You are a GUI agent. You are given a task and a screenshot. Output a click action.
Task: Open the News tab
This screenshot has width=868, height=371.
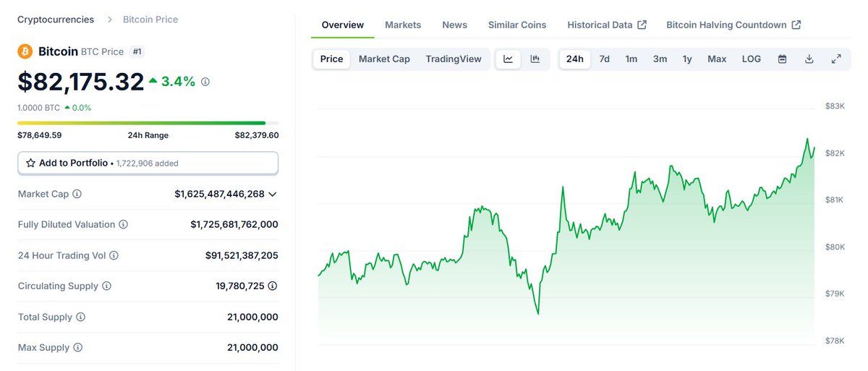[455, 25]
